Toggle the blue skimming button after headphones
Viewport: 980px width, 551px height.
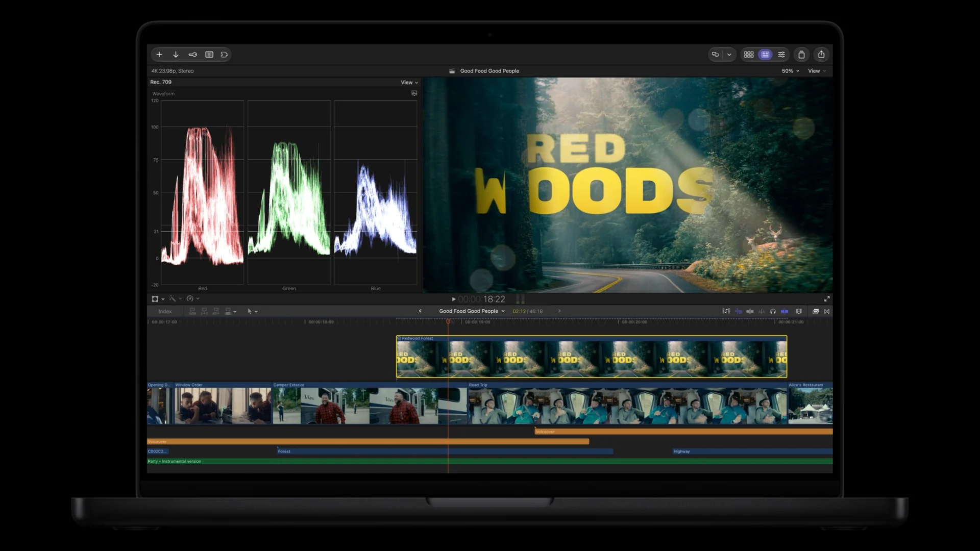(x=785, y=311)
